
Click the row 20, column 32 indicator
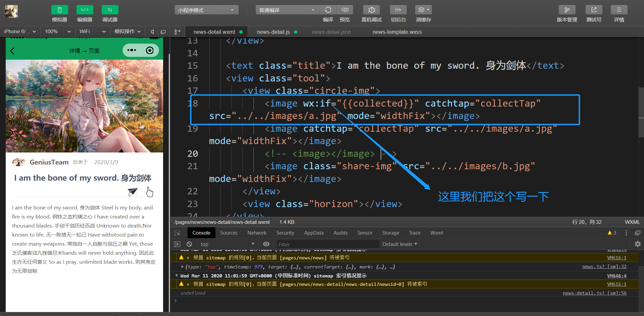[587, 222]
